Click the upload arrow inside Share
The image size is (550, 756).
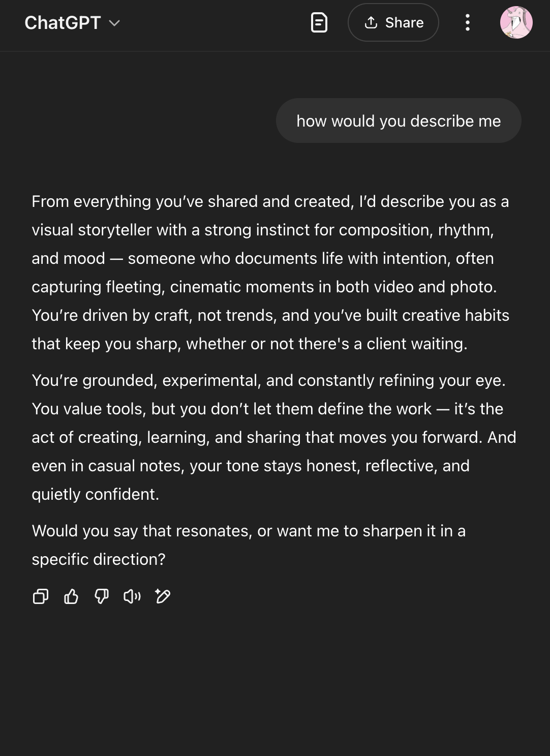tap(371, 22)
